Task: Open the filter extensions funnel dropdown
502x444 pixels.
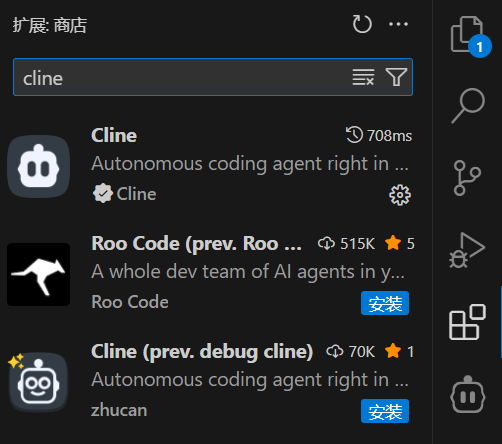Action: (396, 77)
